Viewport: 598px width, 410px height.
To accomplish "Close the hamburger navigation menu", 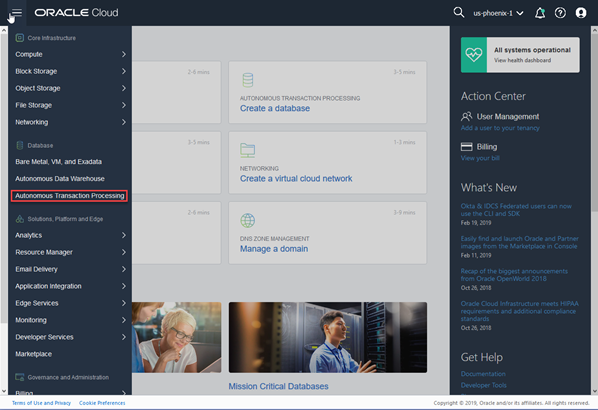I will pos(17,13).
